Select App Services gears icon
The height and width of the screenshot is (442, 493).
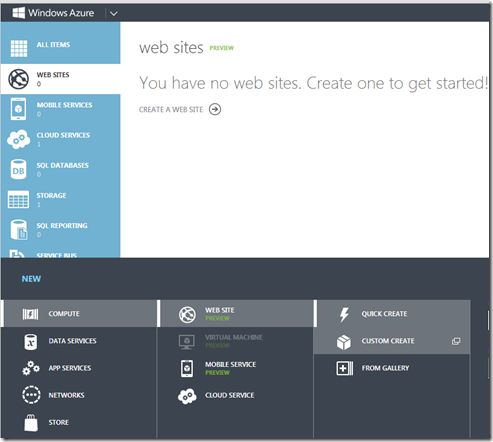31,368
